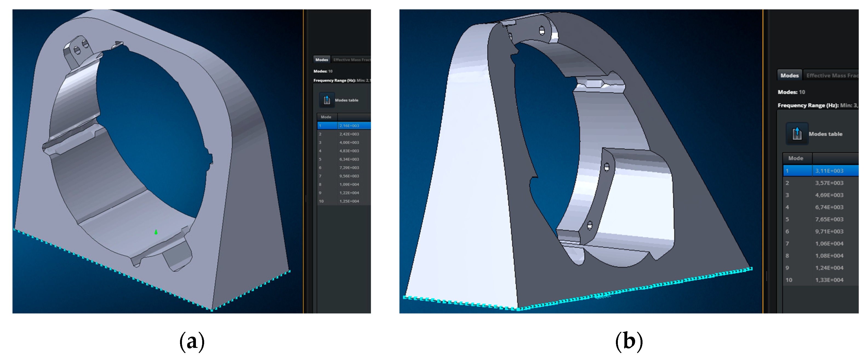This screenshot has width=868, height=358.
Task: Select mode row with frequency 1,25E+004
Action: coord(349,201)
